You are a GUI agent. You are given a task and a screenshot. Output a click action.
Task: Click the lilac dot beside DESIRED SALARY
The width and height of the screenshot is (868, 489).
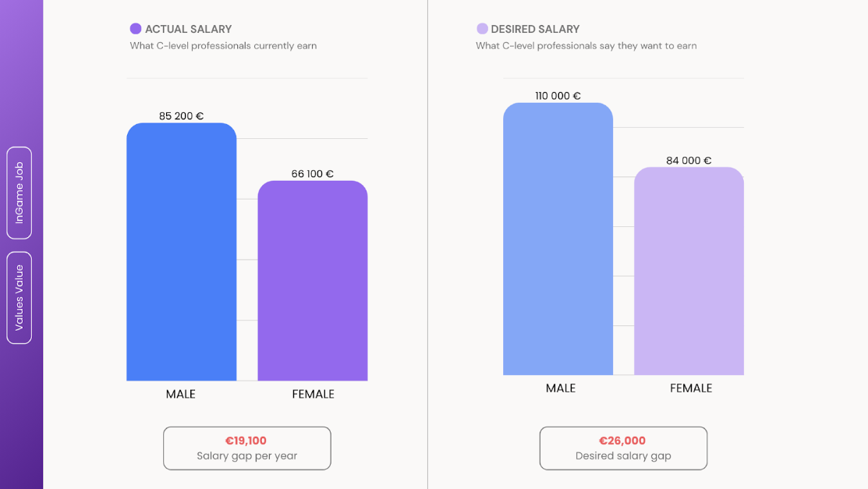point(482,29)
